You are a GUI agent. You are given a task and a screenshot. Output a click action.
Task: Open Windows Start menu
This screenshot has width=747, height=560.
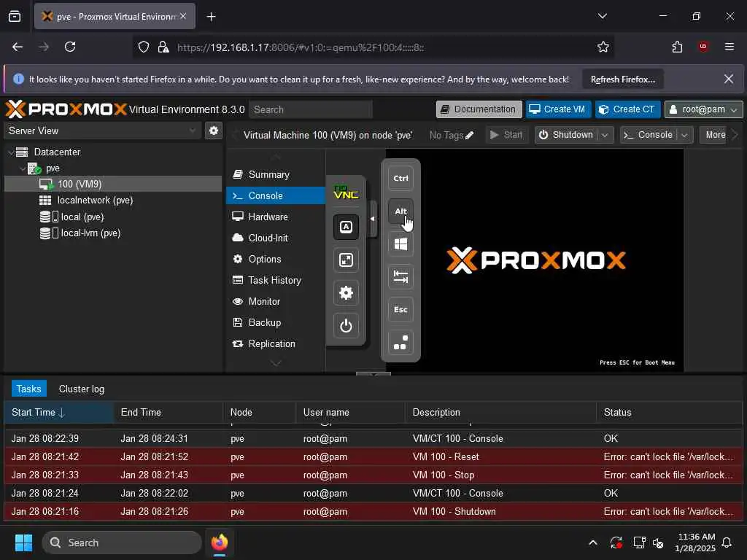(x=23, y=542)
